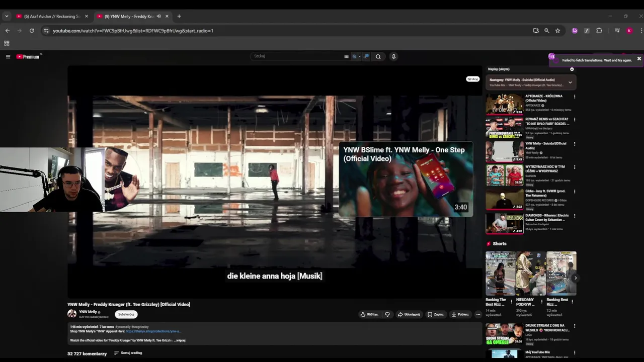Dismiss the Failed to fetch translations notification

click(x=639, y=59)
